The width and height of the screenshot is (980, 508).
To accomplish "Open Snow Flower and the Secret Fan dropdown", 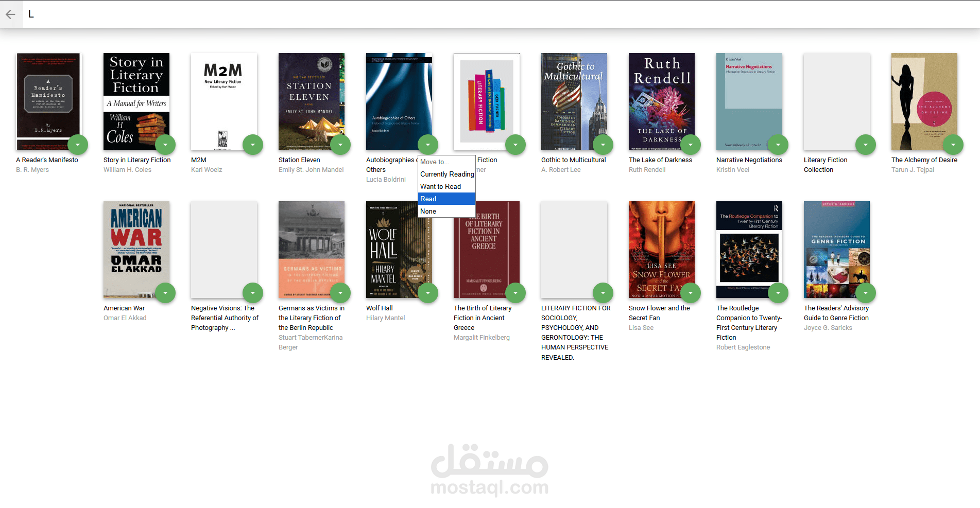I will coord(691,293).
